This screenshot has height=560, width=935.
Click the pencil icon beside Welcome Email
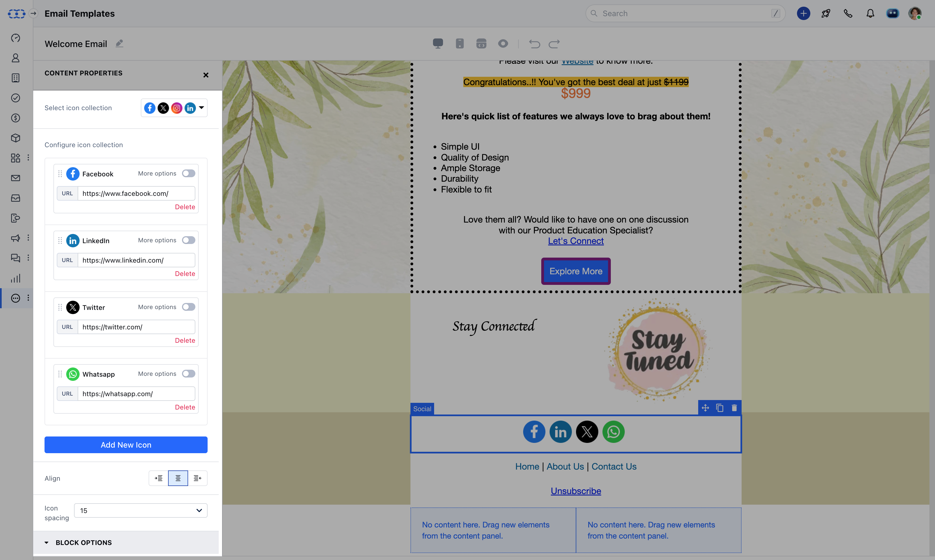pos(119,43)
